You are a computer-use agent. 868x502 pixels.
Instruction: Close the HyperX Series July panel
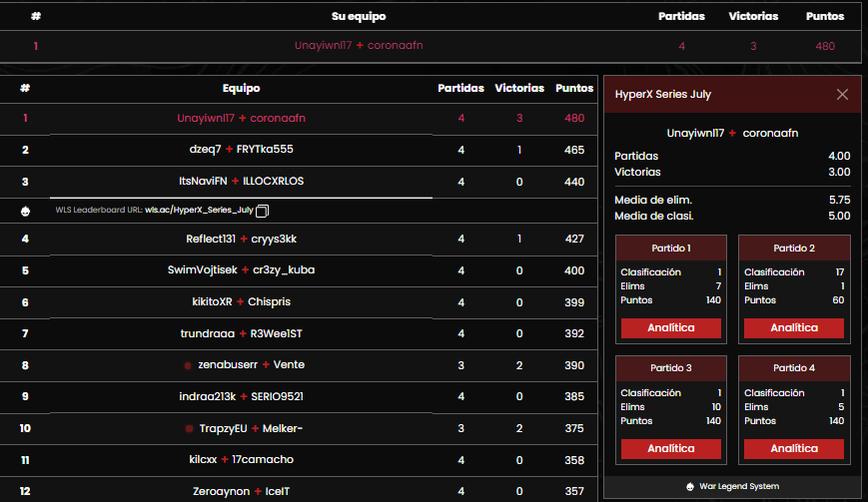[x=842, y=95]
